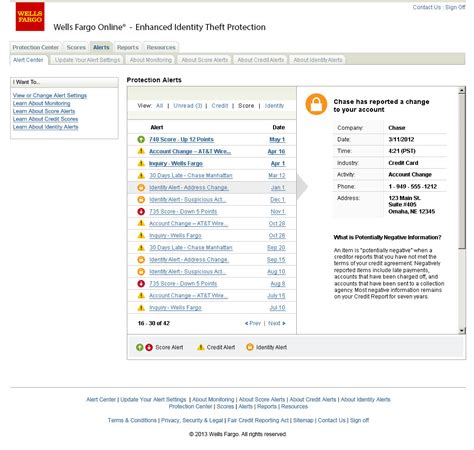Click the Chase company value in details
The width and height of the screenshot is (474, 450).
397,128
